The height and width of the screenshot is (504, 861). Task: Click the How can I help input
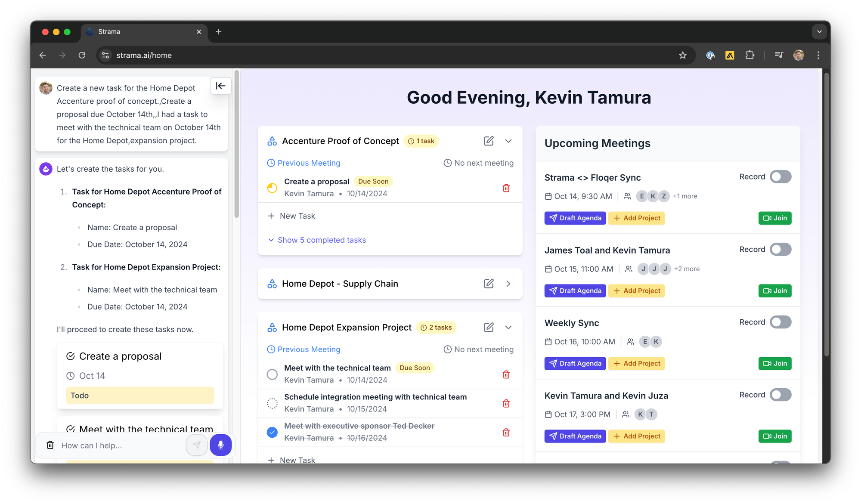121,445
